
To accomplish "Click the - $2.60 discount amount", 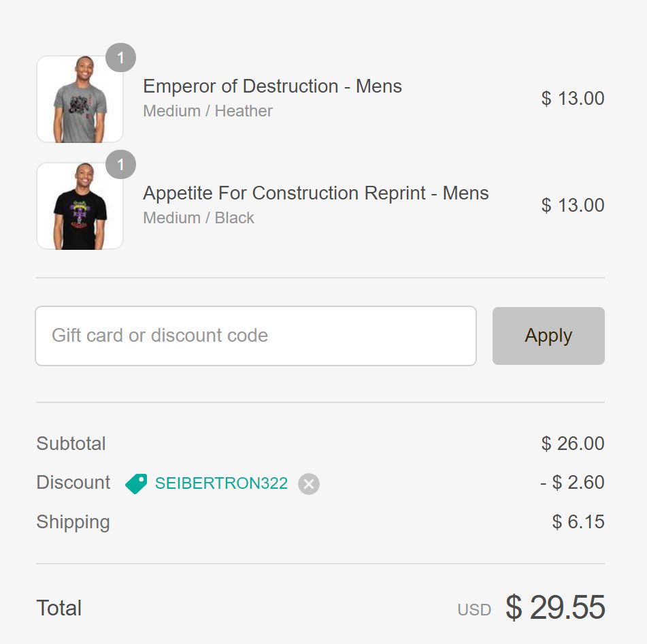I will 572,483.
